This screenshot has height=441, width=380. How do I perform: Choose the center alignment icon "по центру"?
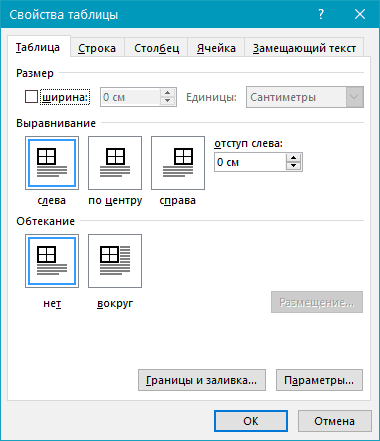coord(115,163)
